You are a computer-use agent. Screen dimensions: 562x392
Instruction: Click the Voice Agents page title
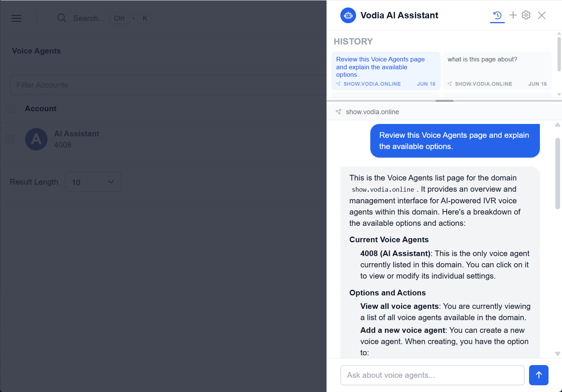coord(36,51)
